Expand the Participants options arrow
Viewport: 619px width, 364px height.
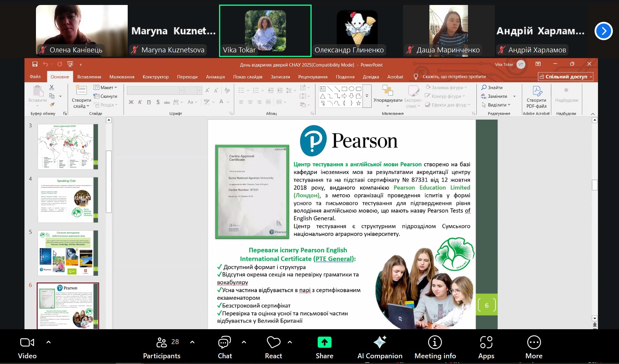coord(192,342)
